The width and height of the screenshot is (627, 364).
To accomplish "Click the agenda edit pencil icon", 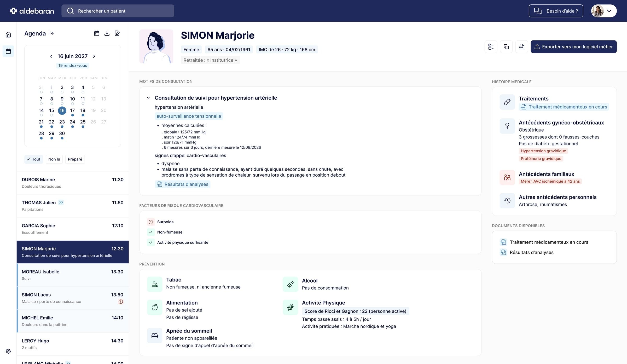I will pos(117,33).
